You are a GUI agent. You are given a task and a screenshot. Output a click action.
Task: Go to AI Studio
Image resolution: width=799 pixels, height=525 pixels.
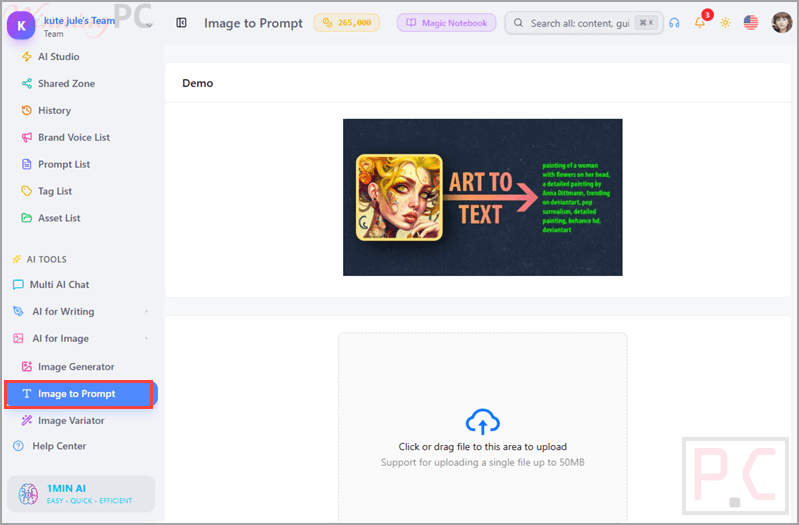59,57
